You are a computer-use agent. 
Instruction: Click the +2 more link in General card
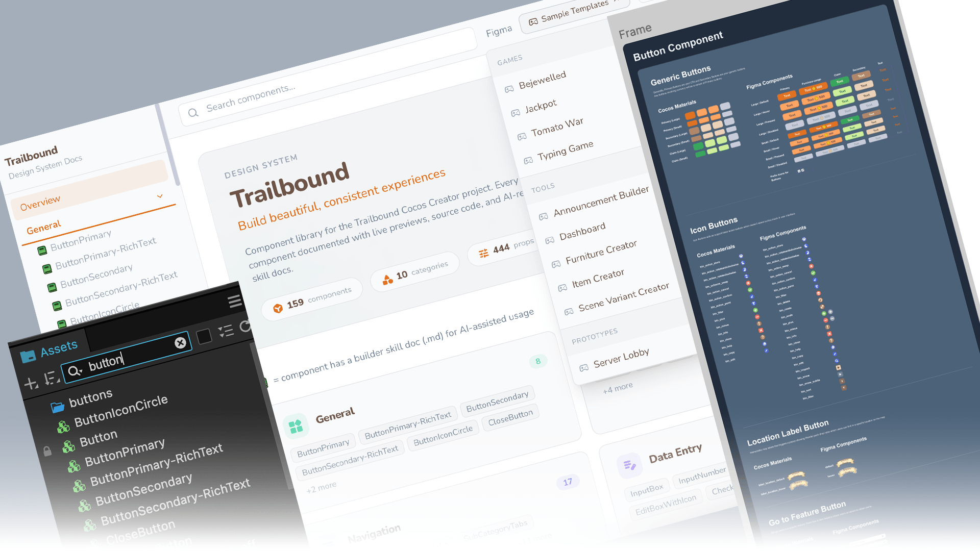pos(322,487)
